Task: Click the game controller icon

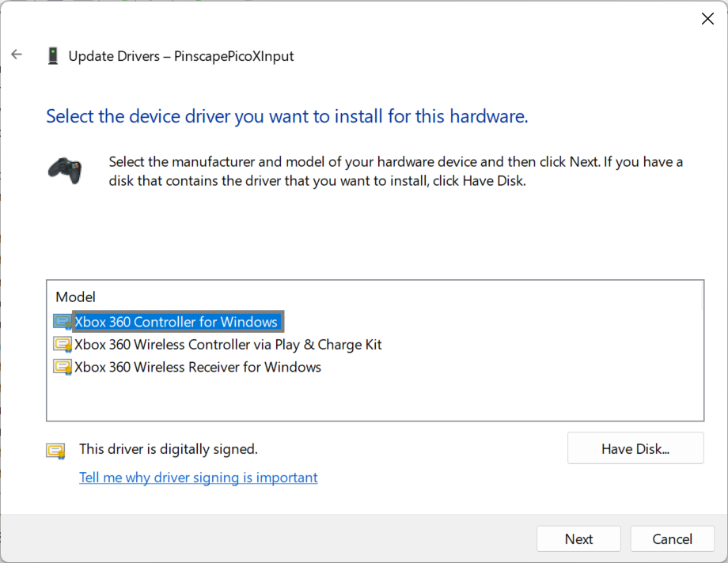Action: (x=65, y=171)
